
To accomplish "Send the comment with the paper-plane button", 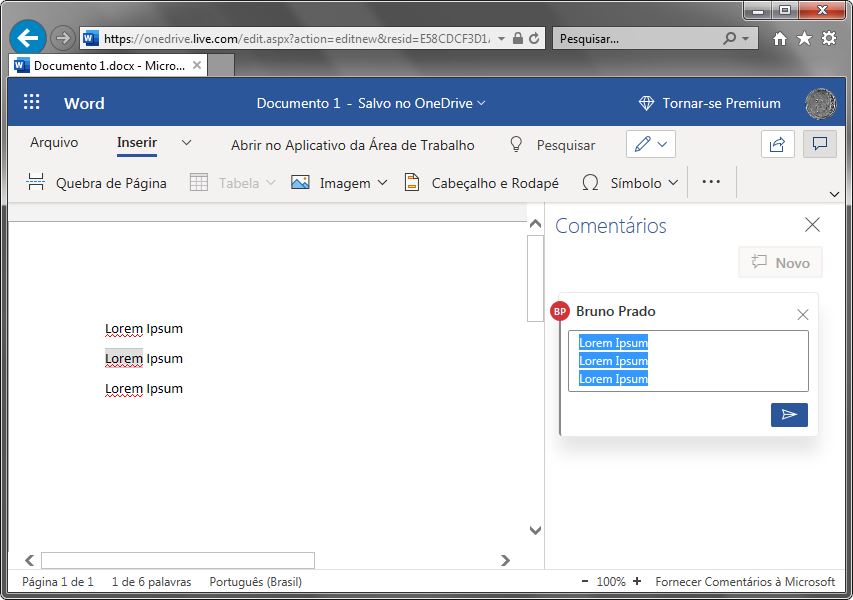I will 789,415.
